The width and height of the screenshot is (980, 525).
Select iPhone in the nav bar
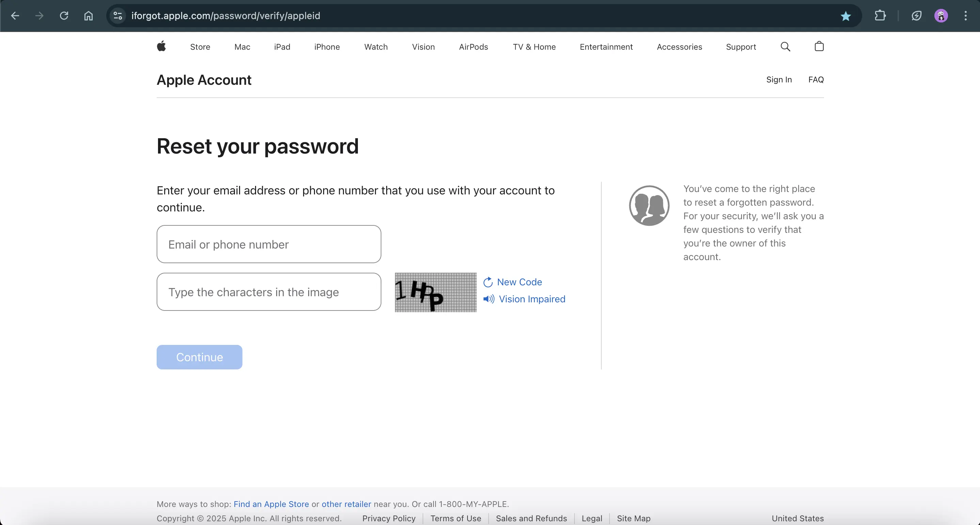(327, 47)
